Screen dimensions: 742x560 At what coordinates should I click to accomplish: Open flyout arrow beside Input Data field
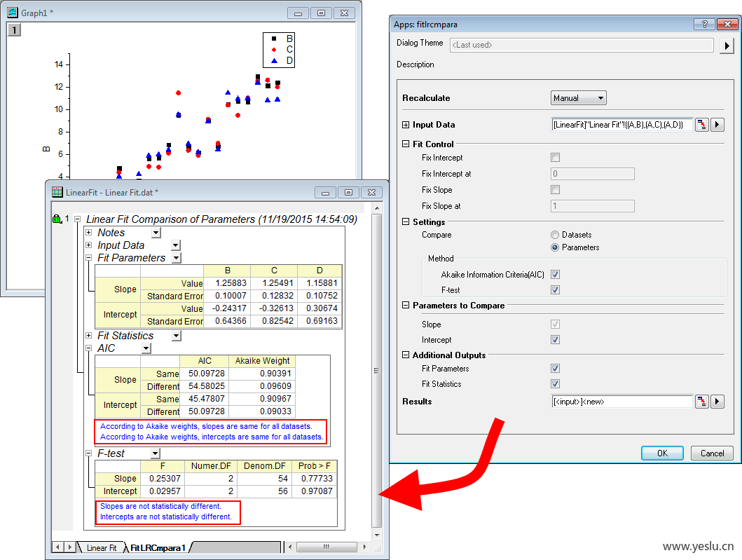(717, 125)
